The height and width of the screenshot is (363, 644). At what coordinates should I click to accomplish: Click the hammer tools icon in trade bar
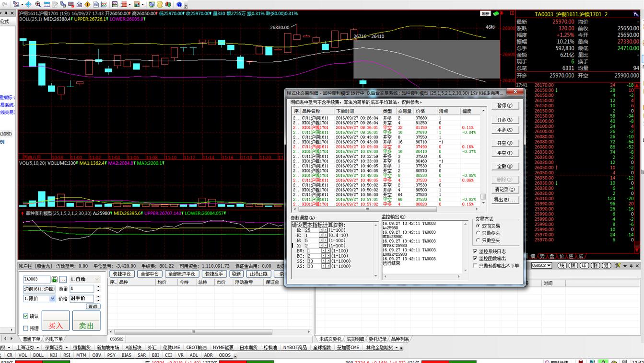click(618, 265)
